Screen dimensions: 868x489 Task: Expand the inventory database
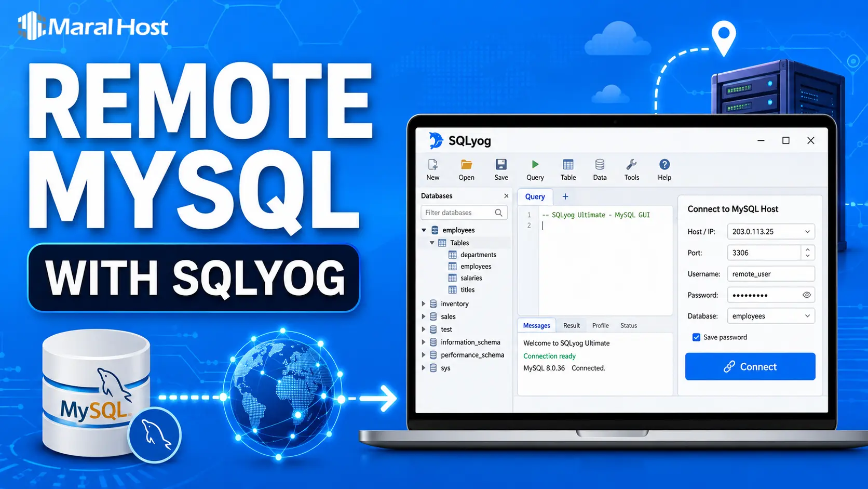[x=424, y=303]
